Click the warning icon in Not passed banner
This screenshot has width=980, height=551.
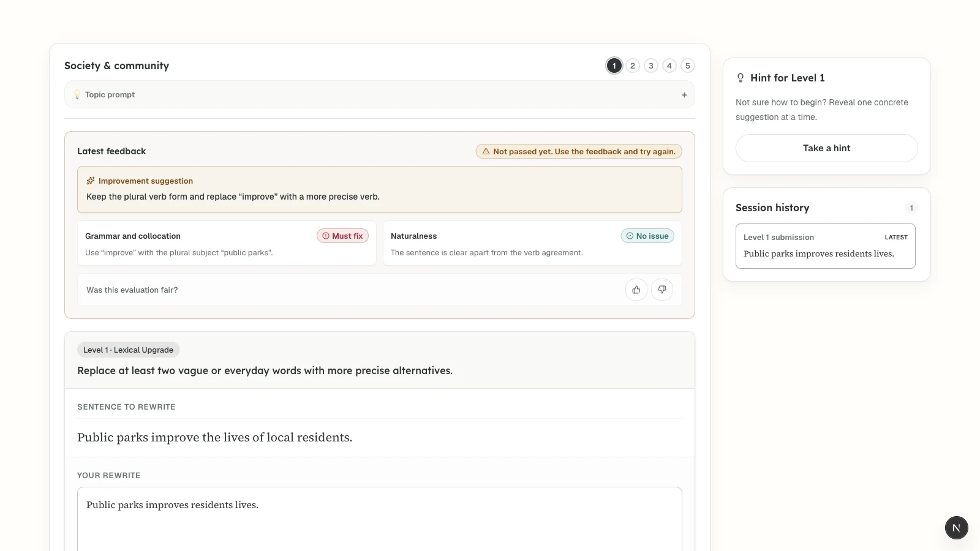coord(486,151)
